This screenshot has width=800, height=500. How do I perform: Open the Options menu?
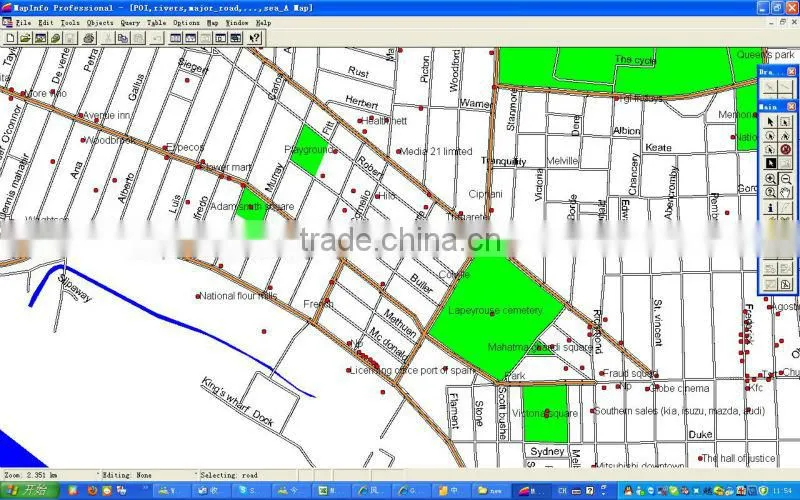pos(186,22)
